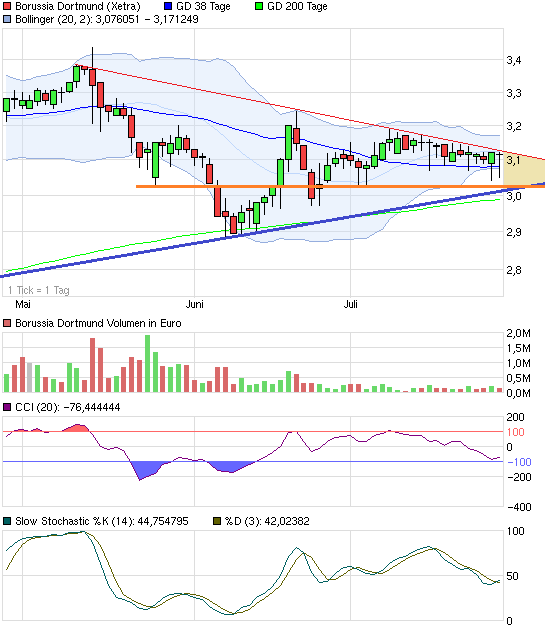545x629 pixels.
Task: Click the red Borussia Dortmund (Xetra) legend swatch
Action: point(7,6)
